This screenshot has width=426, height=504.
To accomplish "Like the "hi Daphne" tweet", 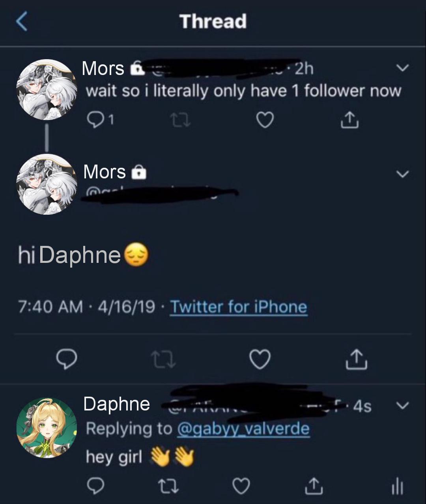I will point(260,359).
